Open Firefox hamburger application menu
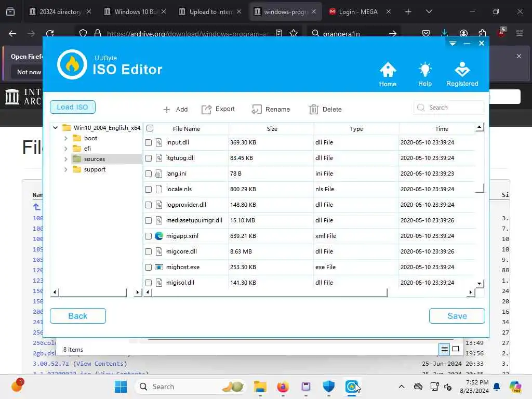 click(x=520, y=33)
